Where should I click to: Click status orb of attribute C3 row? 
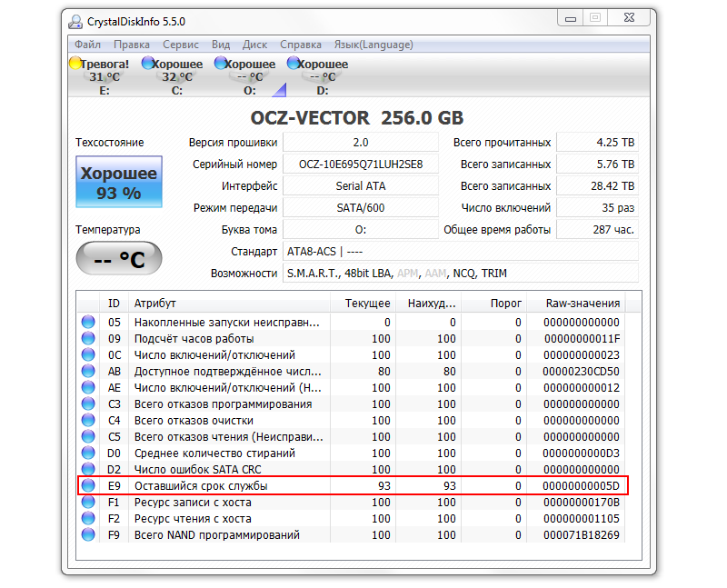(x=88, y=404)
